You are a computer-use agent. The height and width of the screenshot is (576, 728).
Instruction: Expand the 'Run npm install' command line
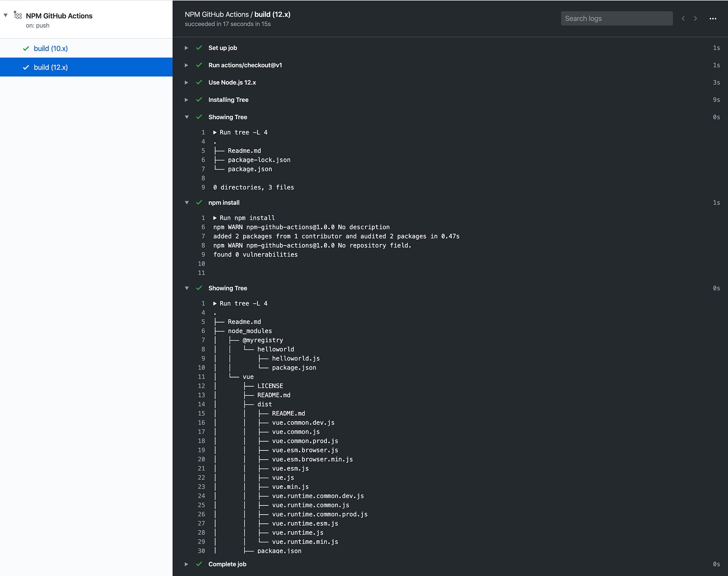tap(215, 218)
